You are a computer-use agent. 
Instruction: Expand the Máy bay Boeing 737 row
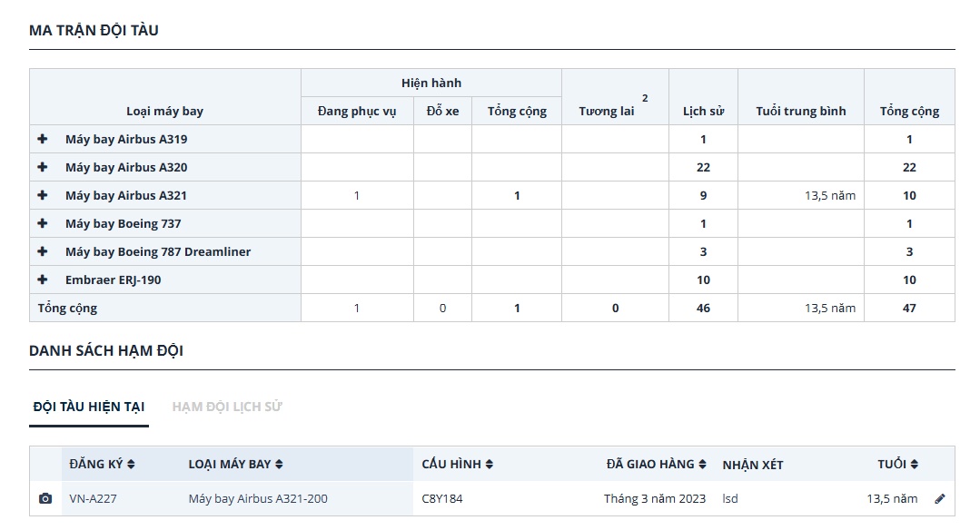pyautogui.click(x=43, y=223)
